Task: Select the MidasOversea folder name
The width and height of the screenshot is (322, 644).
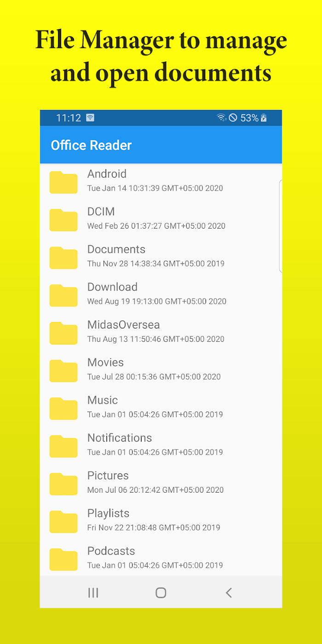Action: tap(124, 325)
